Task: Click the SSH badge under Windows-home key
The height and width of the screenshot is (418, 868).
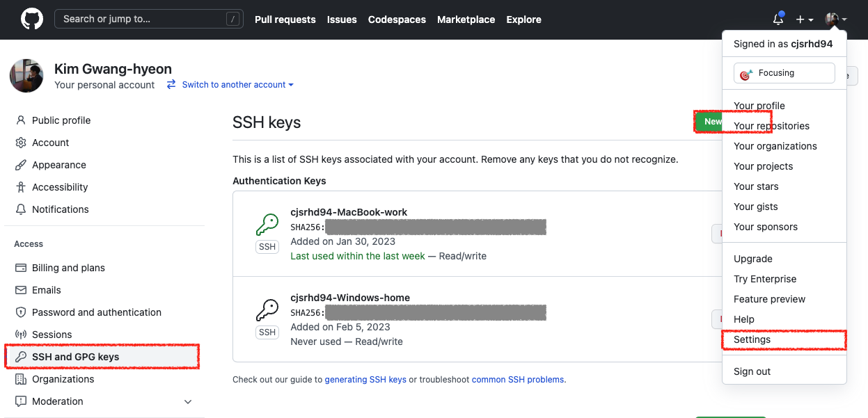Action: [x=267, y=332]
